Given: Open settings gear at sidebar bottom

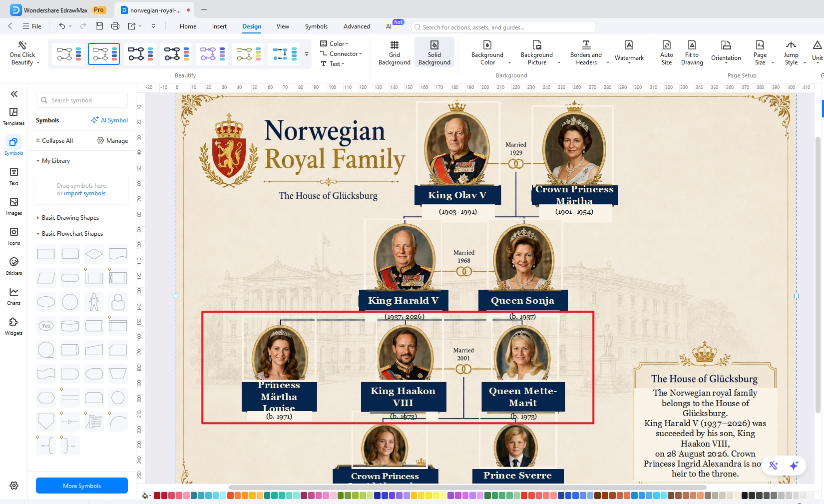Looking at the screenshot, I should pyautogui.click(x=14, y=486).
